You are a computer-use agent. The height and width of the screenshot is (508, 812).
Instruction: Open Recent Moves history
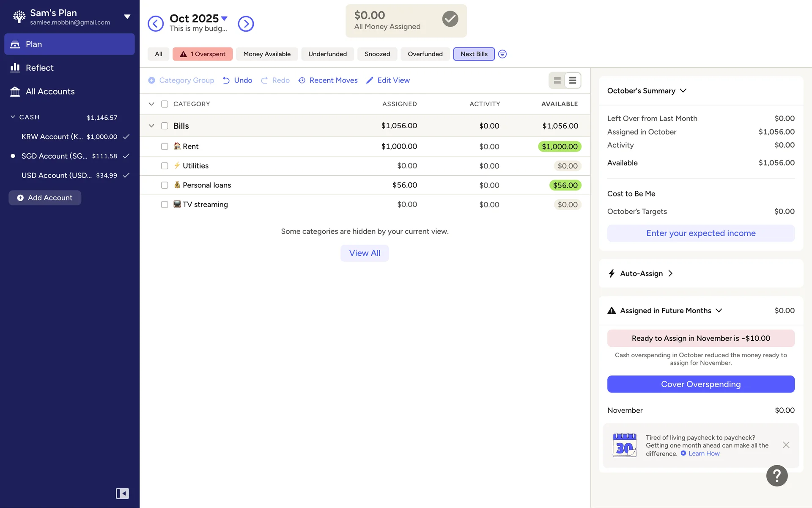328,80
